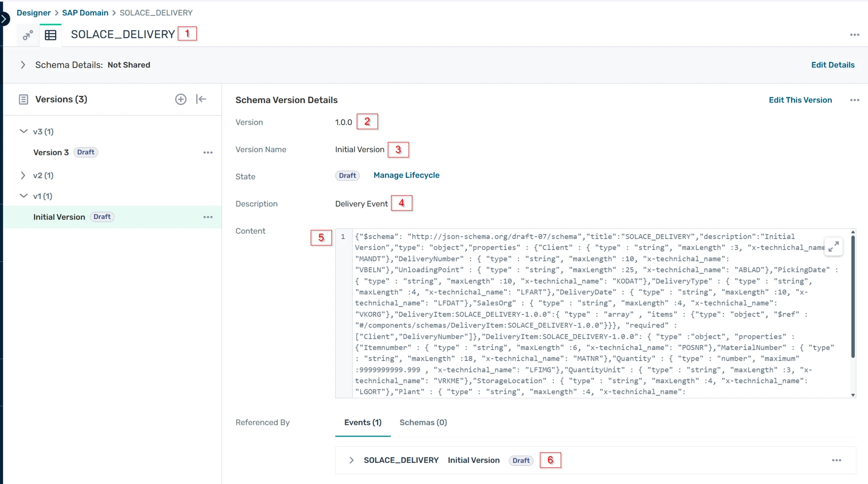The image size is (868, 484).
Task: Click the 'Description' field label
Action: tap(256, 204)
